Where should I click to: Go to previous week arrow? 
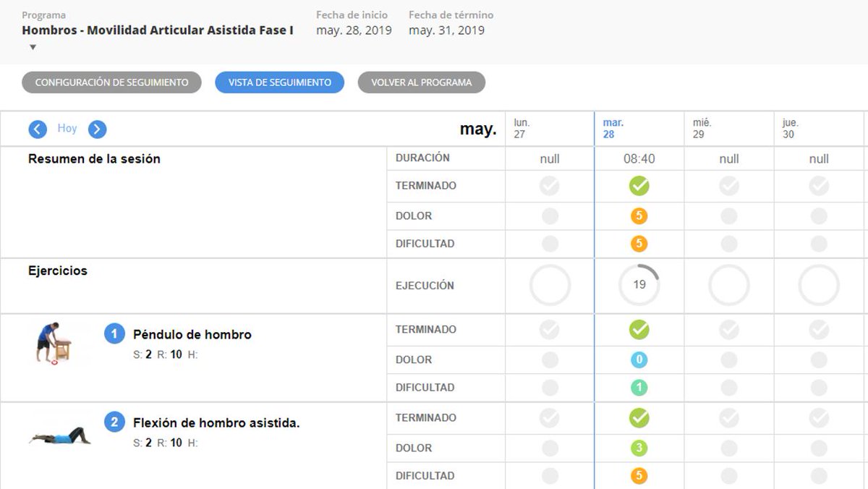click(38, 129)
